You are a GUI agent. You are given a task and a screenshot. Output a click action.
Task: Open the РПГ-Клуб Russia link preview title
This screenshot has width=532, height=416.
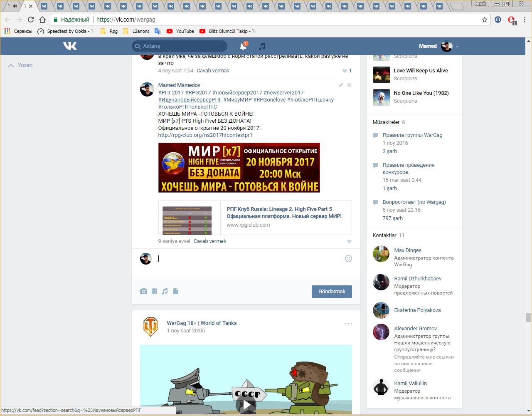[284, 213]
